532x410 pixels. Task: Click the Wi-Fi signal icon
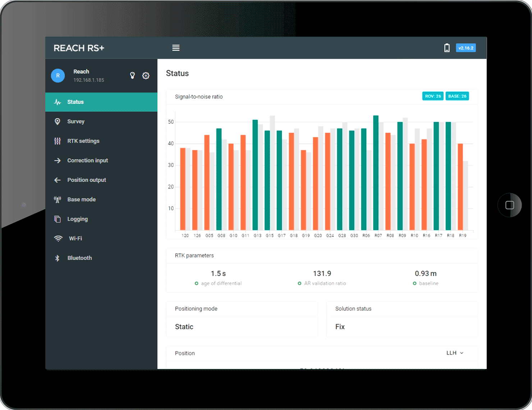58,238
